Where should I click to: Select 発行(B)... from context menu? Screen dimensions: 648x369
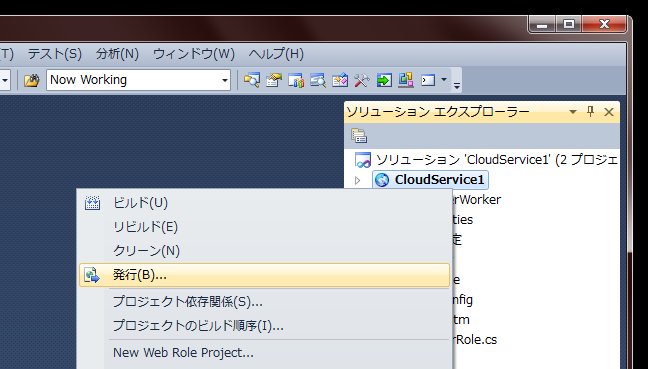264,275
